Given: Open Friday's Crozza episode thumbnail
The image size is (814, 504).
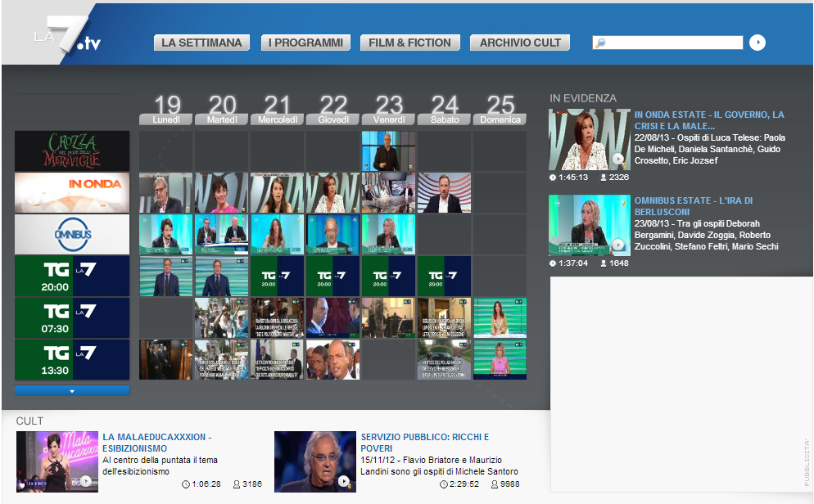Looking at the screenshot, I should click(x=388, y=151).
